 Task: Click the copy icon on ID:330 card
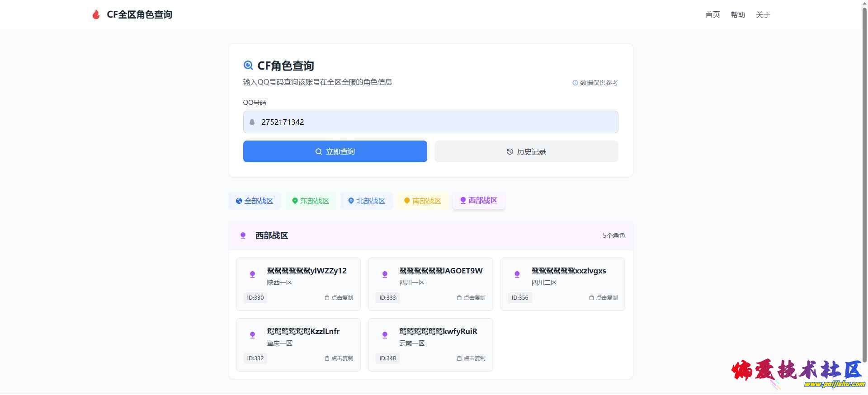(x=327, y=298)
